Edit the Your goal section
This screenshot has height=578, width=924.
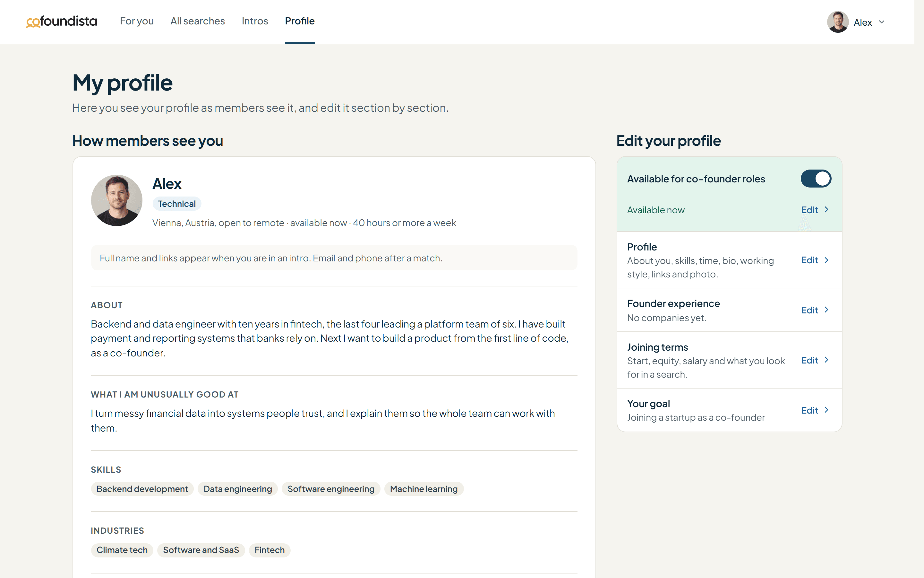coord(809,410)
